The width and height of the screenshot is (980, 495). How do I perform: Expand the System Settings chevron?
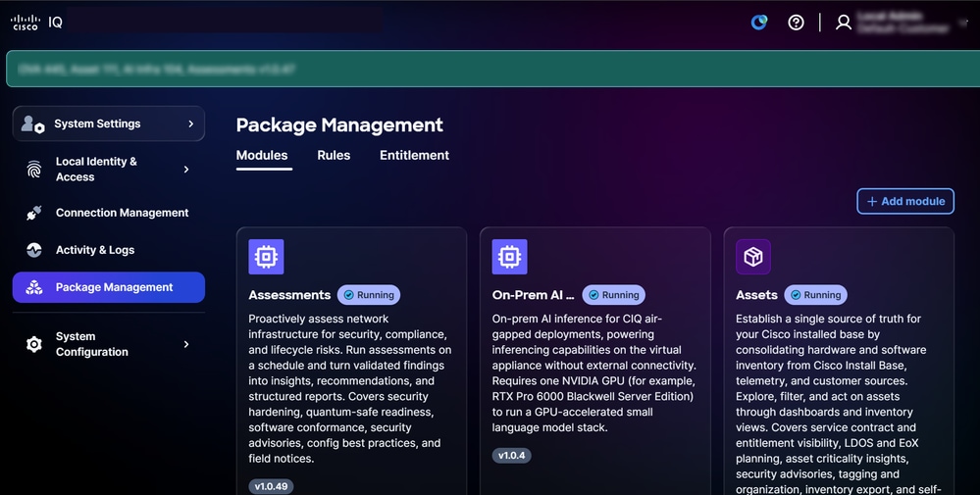(x=190, y=124)
